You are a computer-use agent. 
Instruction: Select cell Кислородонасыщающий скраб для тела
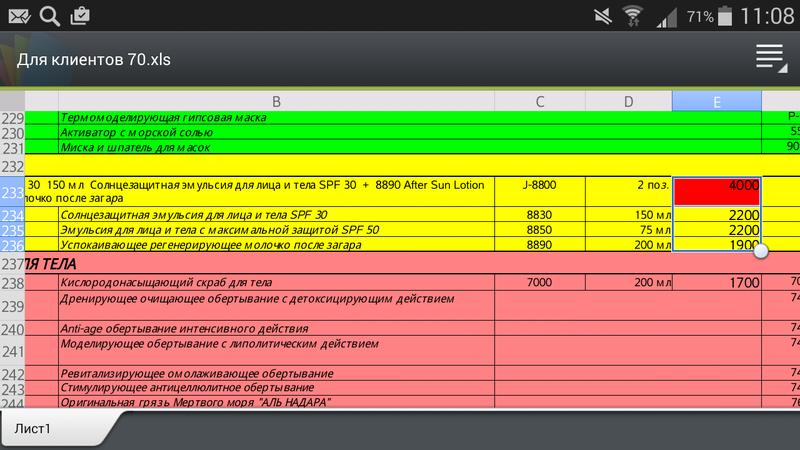pos(276,282)
